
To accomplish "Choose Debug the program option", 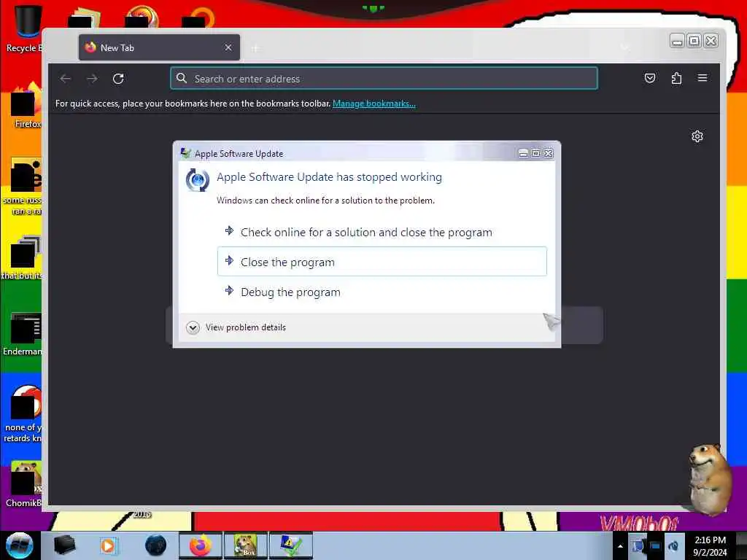I will tap(382, 292).
